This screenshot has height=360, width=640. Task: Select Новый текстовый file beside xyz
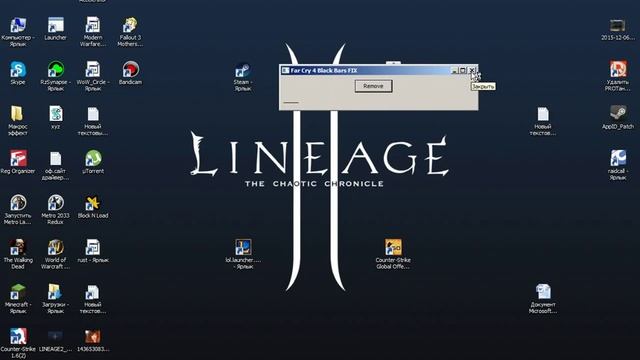coord(93,114)
